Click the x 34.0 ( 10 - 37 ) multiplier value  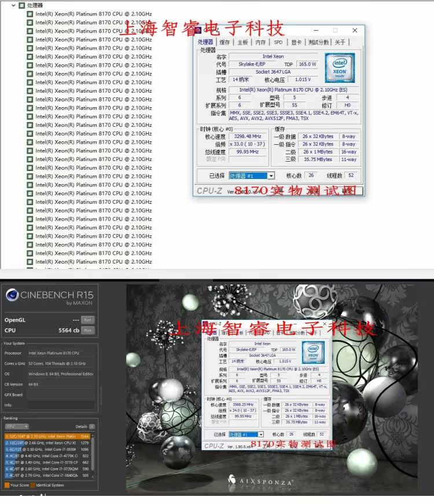(243, 411)
